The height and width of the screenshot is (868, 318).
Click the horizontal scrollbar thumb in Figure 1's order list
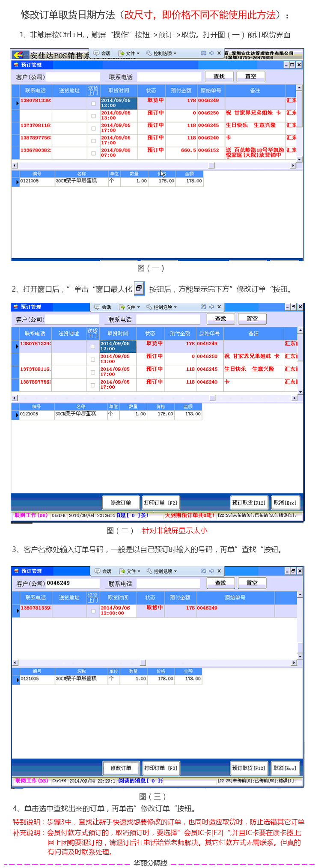pos(211,165)
